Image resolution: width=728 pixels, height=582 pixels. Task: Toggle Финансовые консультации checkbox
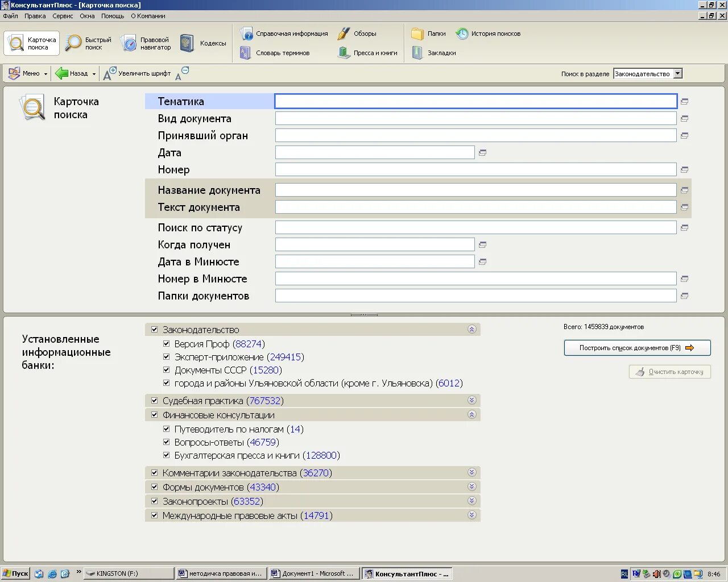pyautogui.click(x=154, y=414)
